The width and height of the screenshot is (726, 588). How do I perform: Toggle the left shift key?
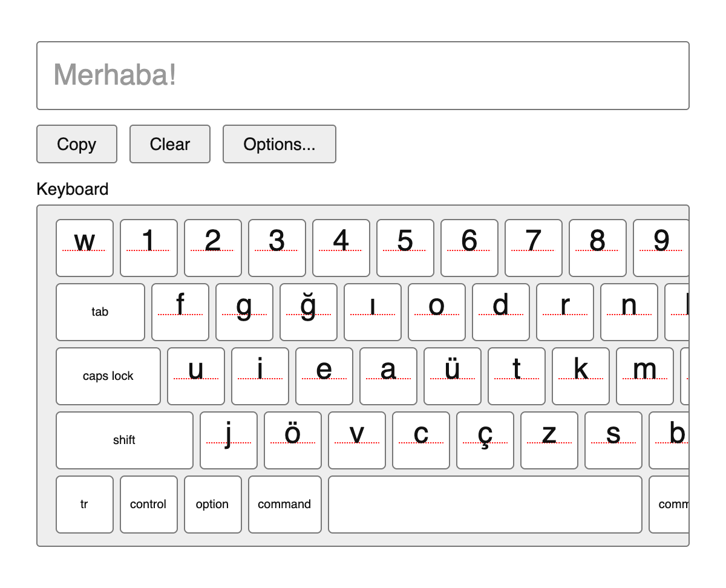point(125,440)
